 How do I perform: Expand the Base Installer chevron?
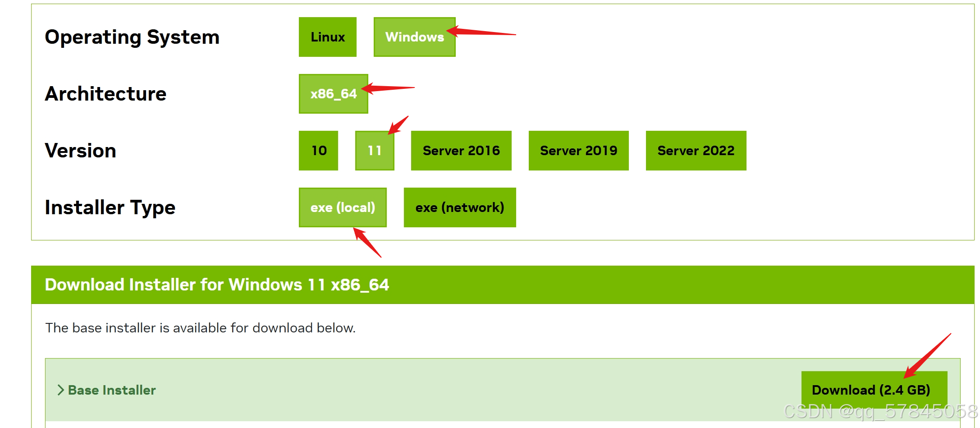coord(60,390)
